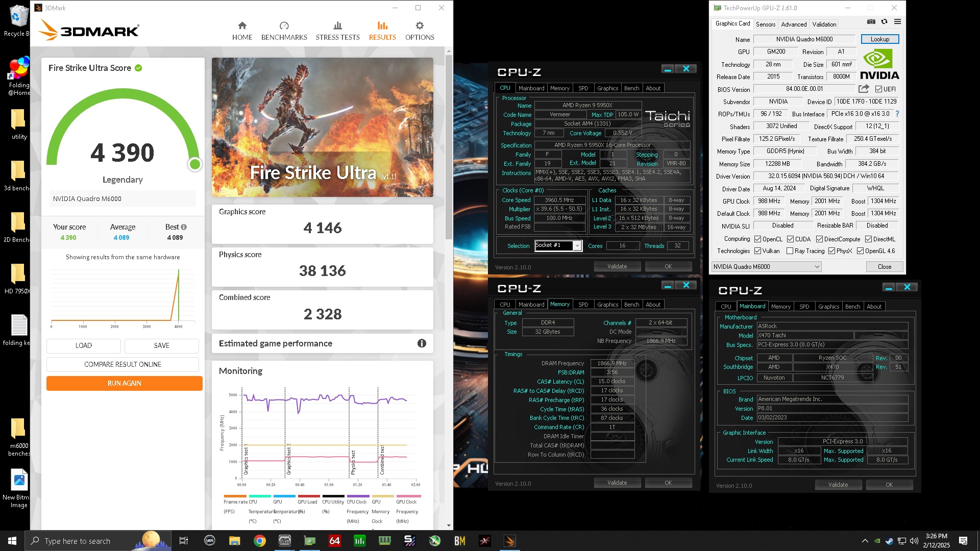The height and width of the screenshot is (551, 980).
Task: Open the Folding@Home desktop shortcut
Action: pyautogui.click(x=19, y=77)
